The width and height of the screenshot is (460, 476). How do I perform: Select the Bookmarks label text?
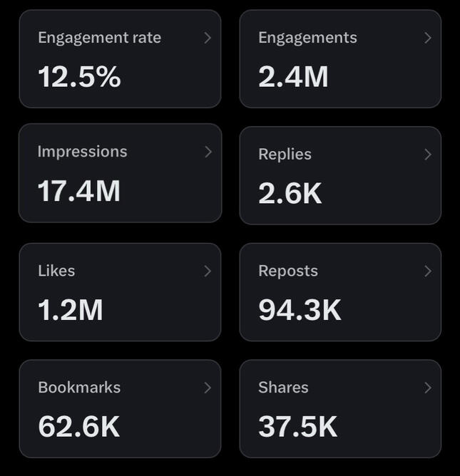tap(79, 388)
